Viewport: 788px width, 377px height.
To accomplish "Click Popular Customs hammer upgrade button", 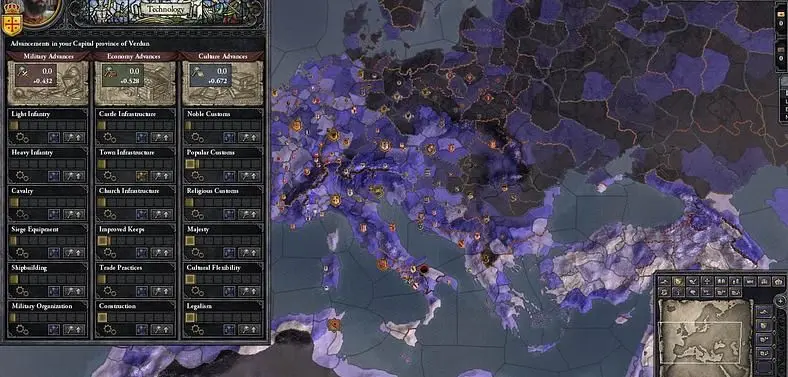I will (x=249, y=176).
